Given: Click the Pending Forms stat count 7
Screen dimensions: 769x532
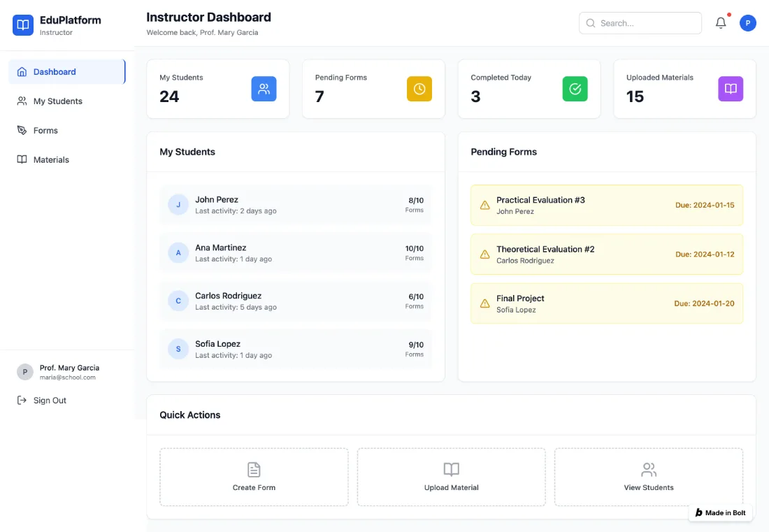Looking at the screenshot, I should (x=319, y=96).
